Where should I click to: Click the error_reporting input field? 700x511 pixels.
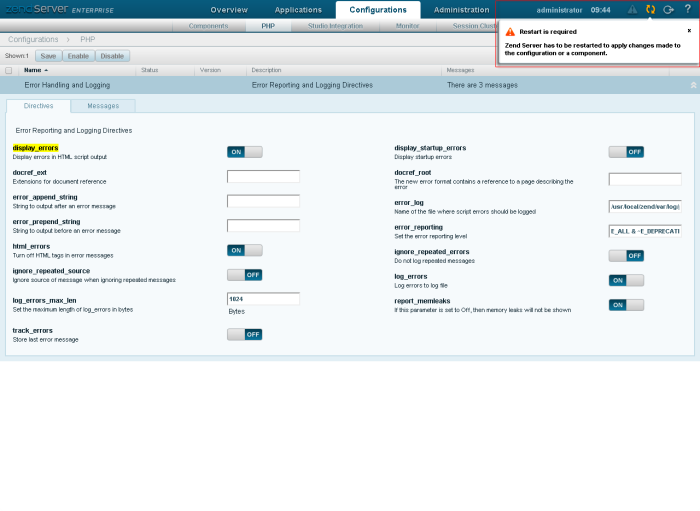tap(644, 230)
